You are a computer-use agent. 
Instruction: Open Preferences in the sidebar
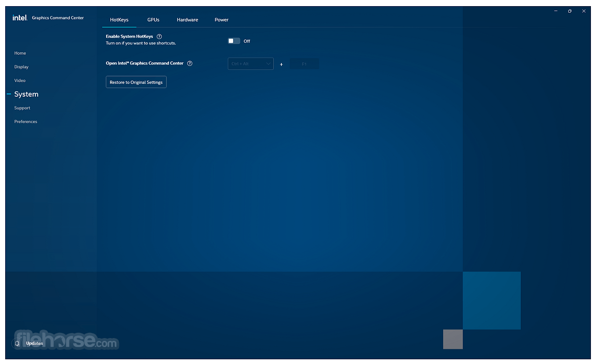(25, 122)
